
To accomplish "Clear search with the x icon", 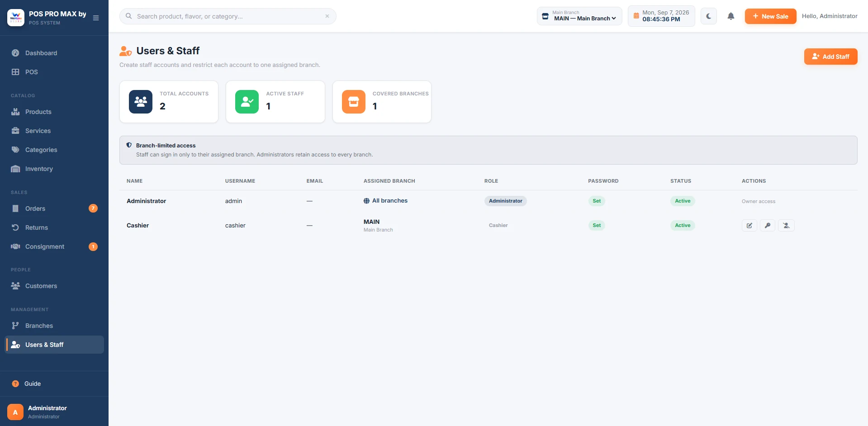I will pyautogui.click(x=327, y=16).
